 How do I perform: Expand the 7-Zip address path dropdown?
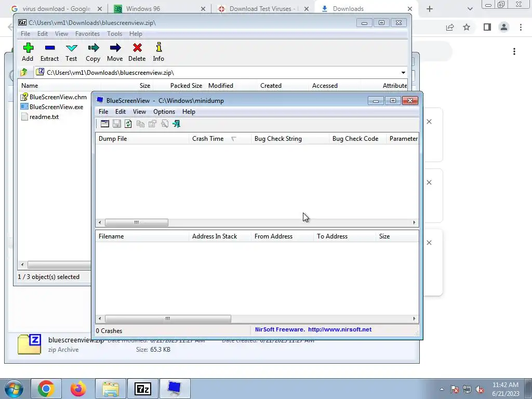click(x=403, y=73)
